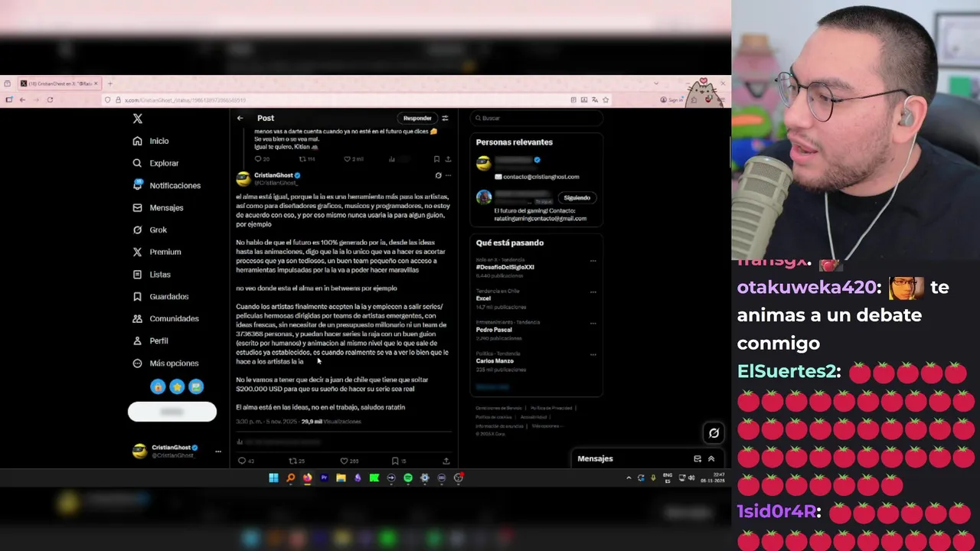Click the Políticas de cookies footer link

pyautogui.click(x=493, y=417)
